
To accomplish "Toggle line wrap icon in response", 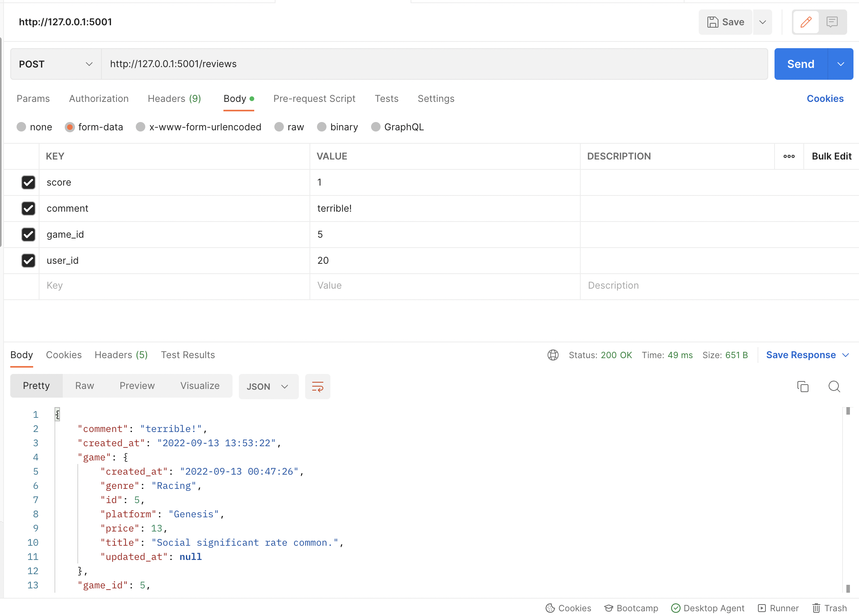I will click(x=317, y=386).
